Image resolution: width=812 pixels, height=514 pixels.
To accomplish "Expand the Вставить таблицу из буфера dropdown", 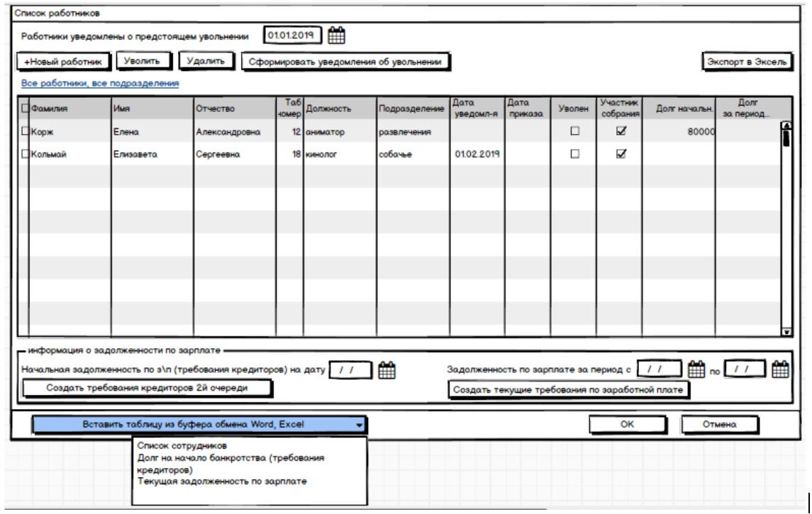I will pyautogui.click(x=360, y=425).
